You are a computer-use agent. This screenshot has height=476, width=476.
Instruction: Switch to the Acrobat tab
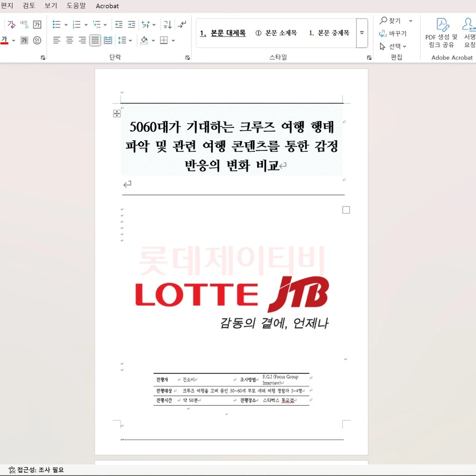107,6
